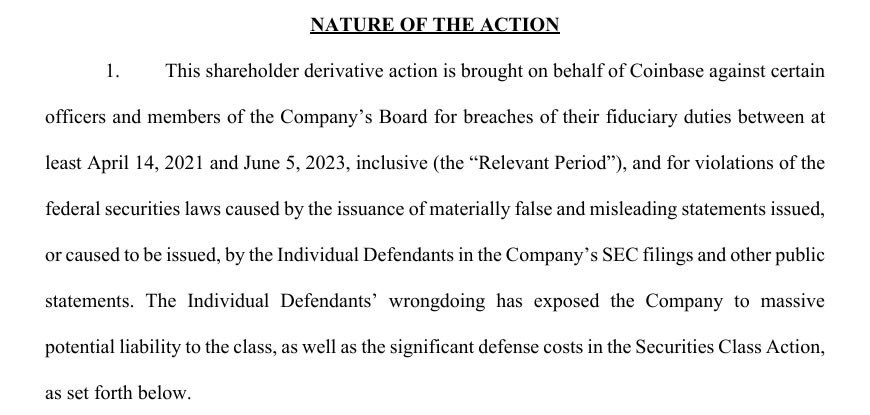Viewport: 870px width, 415px height.
Task: Click the "NATURE OF THE ACTION" heading
Action: pos(434,24)
